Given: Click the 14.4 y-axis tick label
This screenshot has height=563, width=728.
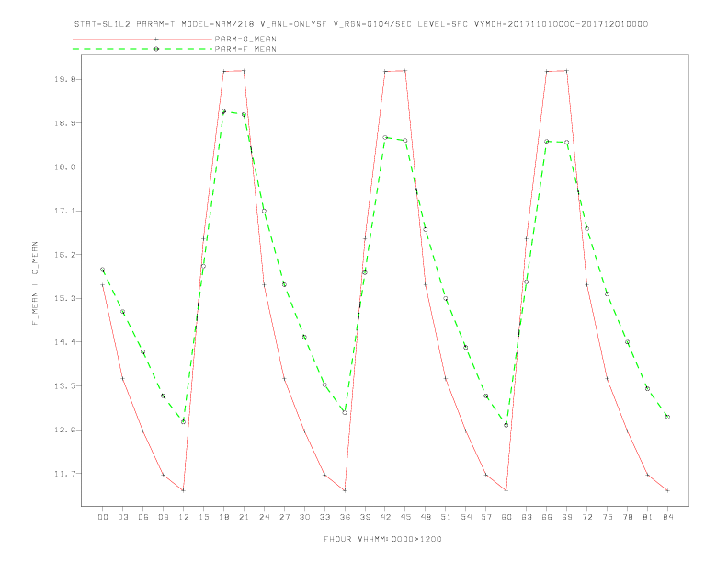Looking at the screenshot, I should [64, 342].
